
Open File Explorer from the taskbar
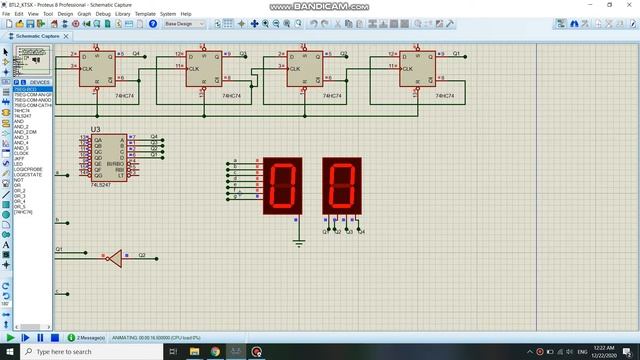click(x=194, y=351)
